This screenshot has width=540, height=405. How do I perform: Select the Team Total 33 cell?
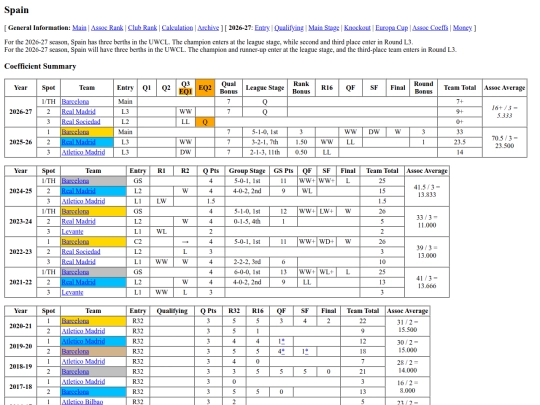point(460,132)
